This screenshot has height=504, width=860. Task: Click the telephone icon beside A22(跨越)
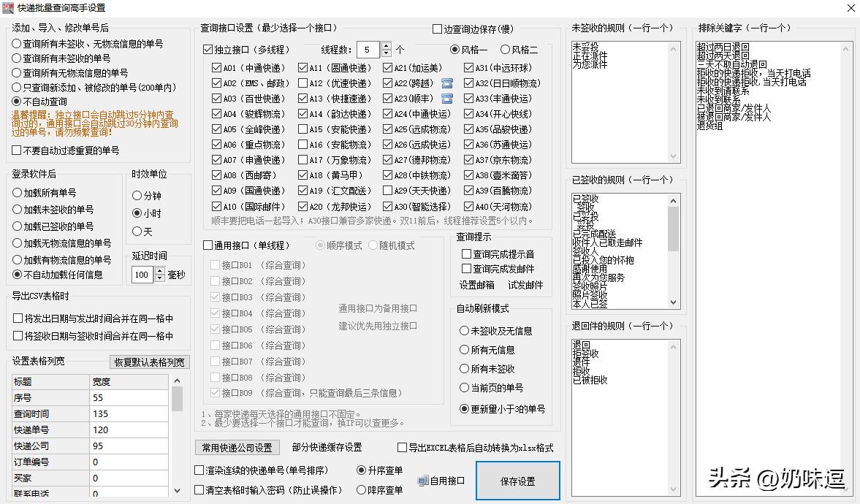point(447,83)
